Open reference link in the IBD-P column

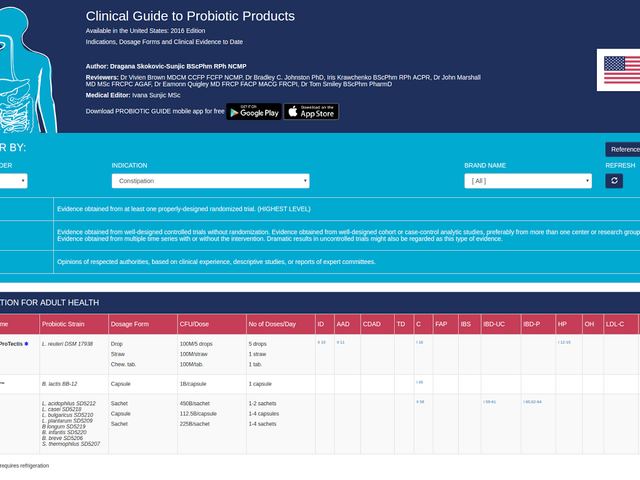point(532,402)
